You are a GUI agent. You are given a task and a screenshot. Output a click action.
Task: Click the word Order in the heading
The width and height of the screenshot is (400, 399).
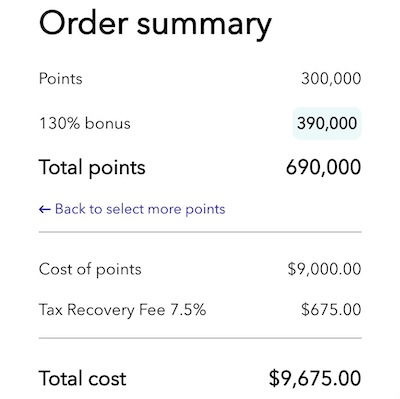84,23
